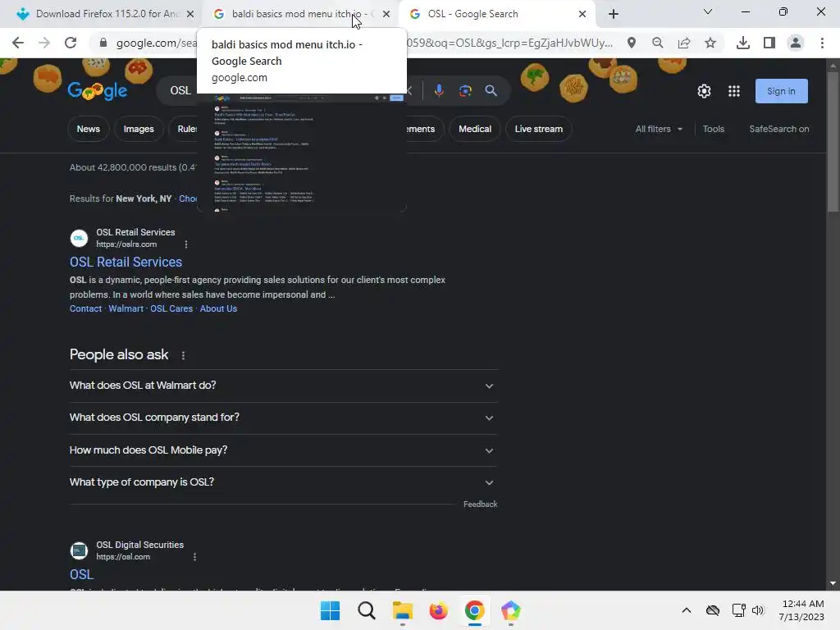Launch Firefox from taskbar
This screenshot has height=630, width=840.
pyautogui.click(x=438, y=610)
